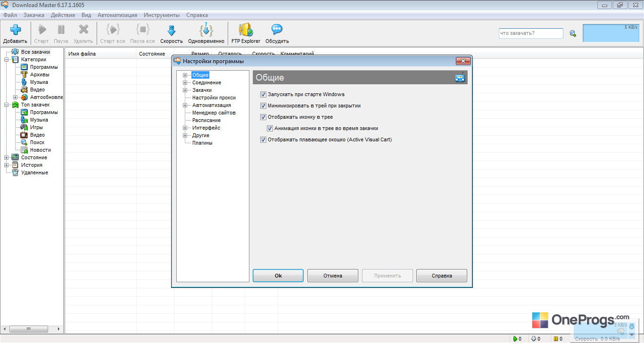The height and width of the screenshot is (343, 644).
Task: Click the Пауза toolbar icon
Action: pyautogui.click(x=61, y=30)
